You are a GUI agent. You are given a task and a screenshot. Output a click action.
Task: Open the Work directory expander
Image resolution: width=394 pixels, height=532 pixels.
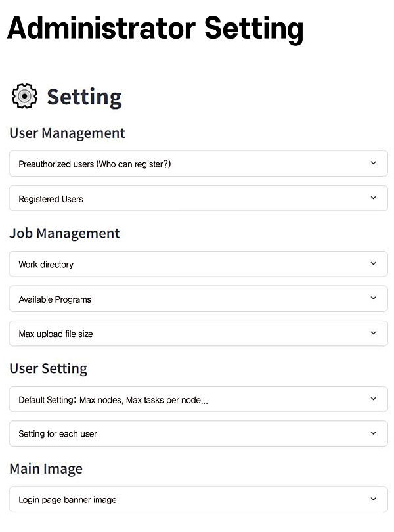click(46, 265)
